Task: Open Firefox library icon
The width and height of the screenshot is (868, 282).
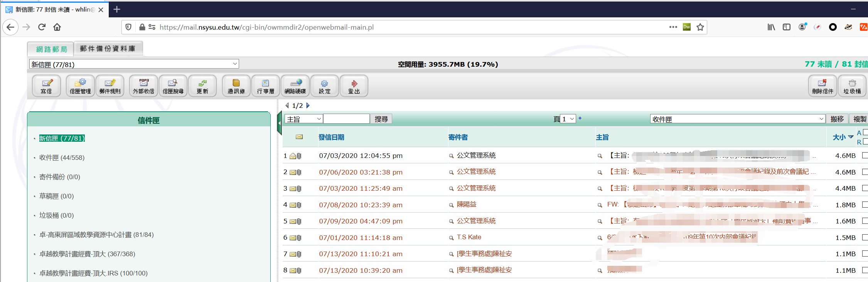Action: click(771, 27)
